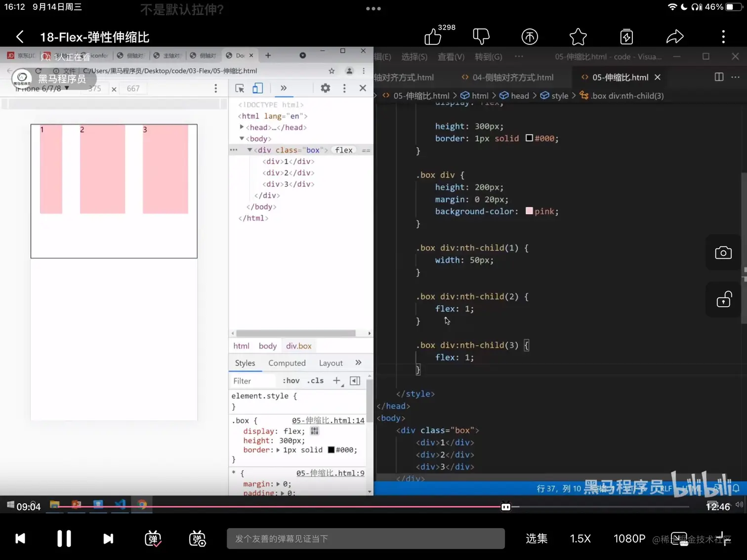Close the DevTools panel
The image size is (747, 560).
tap(363, 88)
